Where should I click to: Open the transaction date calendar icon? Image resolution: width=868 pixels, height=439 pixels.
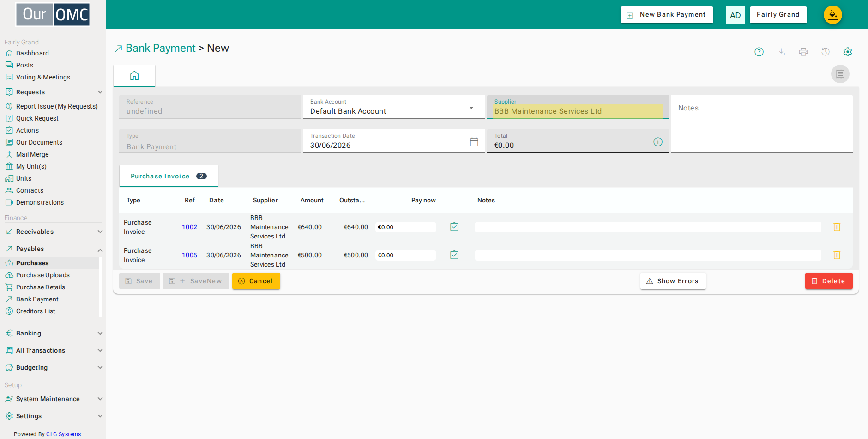pos(474,142)
